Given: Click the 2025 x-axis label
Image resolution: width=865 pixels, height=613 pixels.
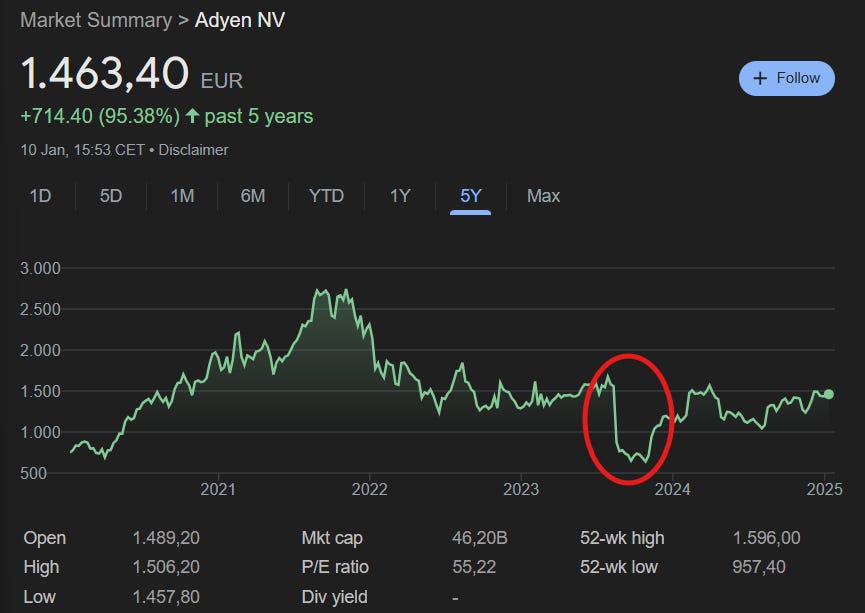Looking at the screenshot, I should pyautogui.click(x=825, y=489).
